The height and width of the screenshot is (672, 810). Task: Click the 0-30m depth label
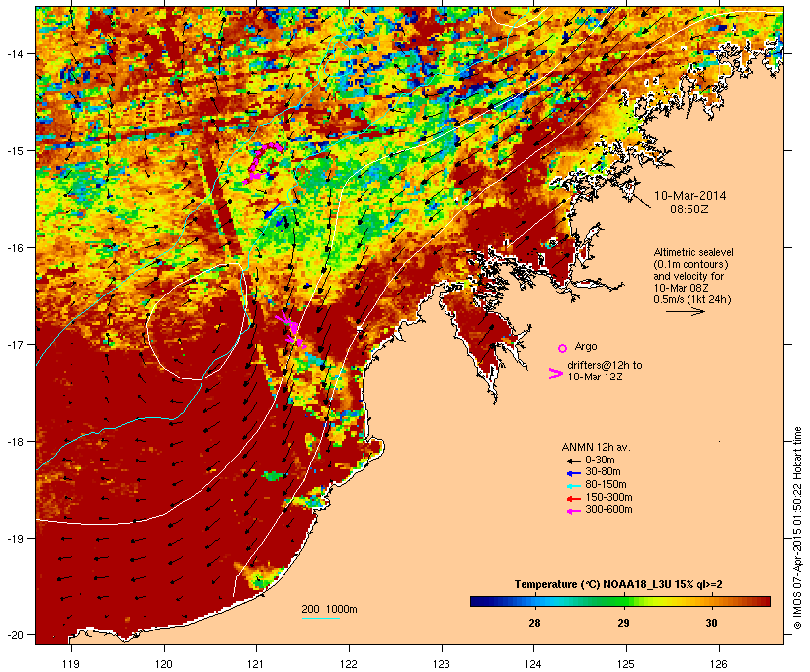click(x=600, y=461)
